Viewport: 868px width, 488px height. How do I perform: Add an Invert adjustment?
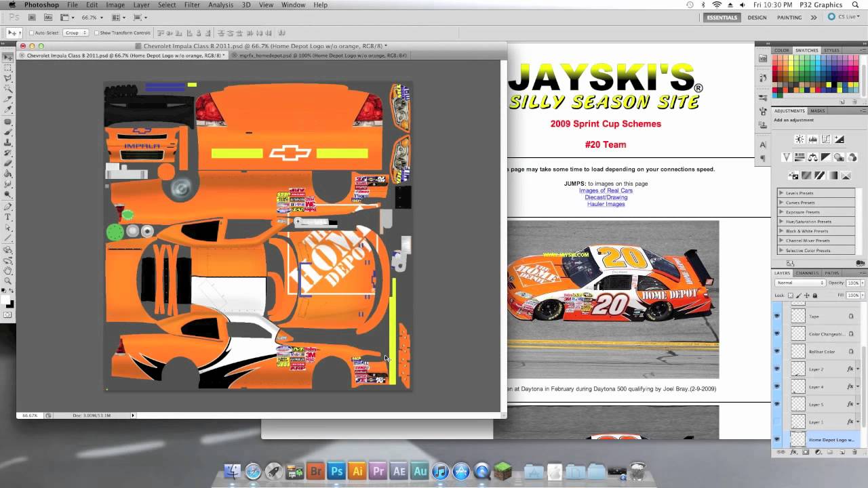tap(793, 176)
